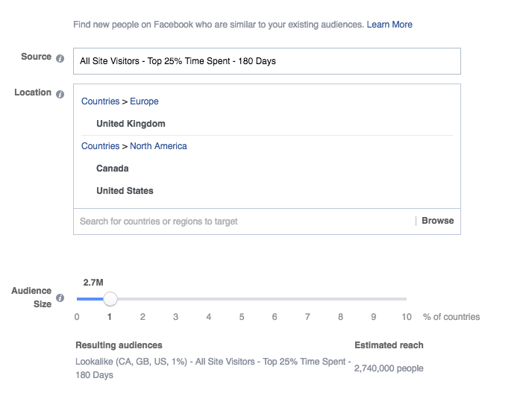Set the slider to 10 percent

pyautogui.click(x=406, y=299)
